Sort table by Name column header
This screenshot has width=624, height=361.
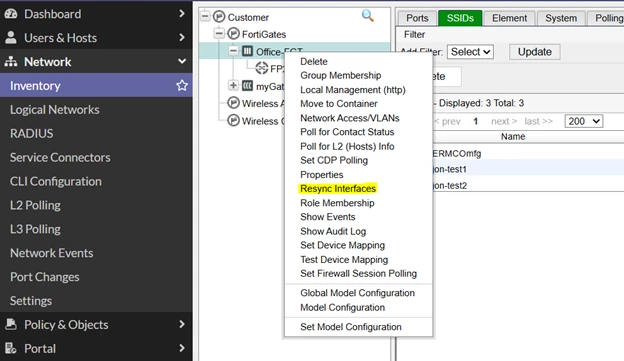pos(513,137)
